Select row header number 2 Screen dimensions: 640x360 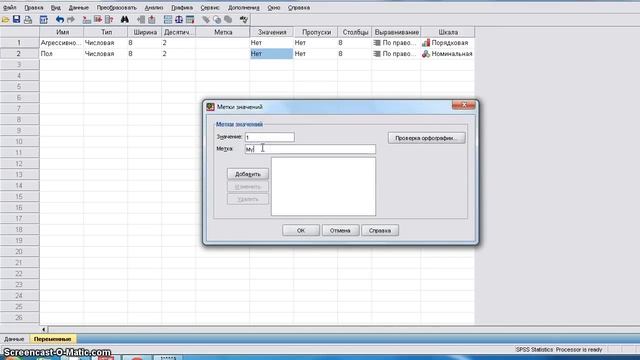(20, 53)
